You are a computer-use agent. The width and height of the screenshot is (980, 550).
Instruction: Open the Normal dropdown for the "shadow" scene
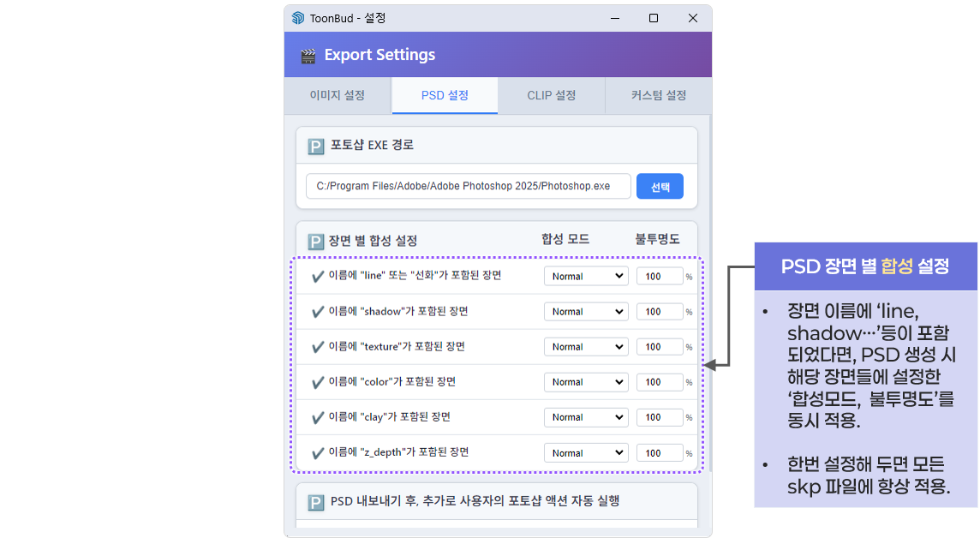(x=586, y=311)
